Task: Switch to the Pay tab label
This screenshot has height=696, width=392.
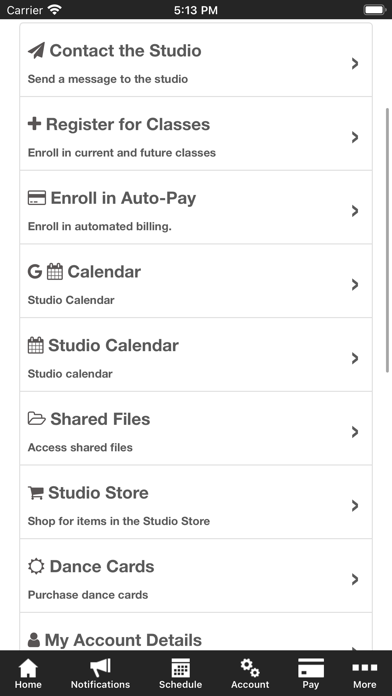Action: 311,684
